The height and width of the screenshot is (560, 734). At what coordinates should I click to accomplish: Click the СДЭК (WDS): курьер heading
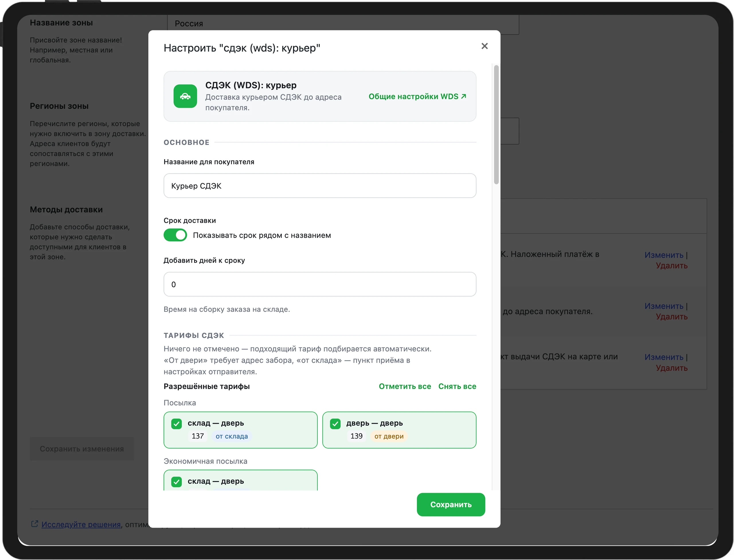pyautogui.click(x=250, y=85)
